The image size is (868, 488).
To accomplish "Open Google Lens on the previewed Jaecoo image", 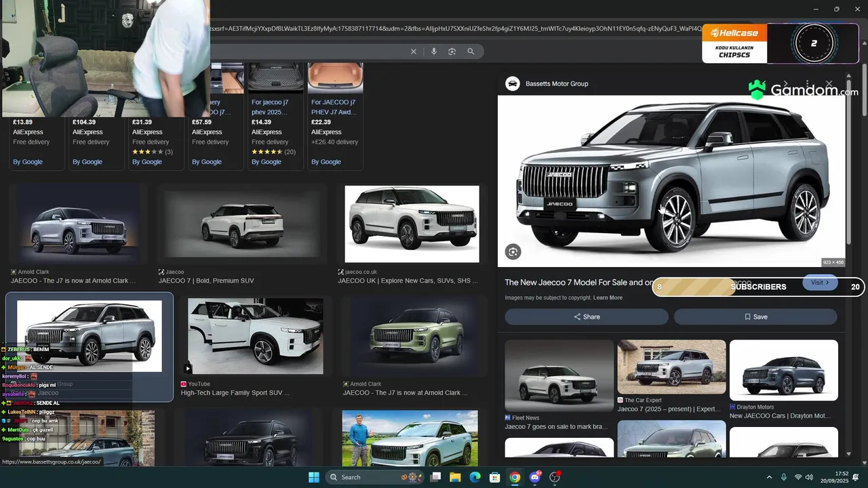I will click(x=513, y=252).
